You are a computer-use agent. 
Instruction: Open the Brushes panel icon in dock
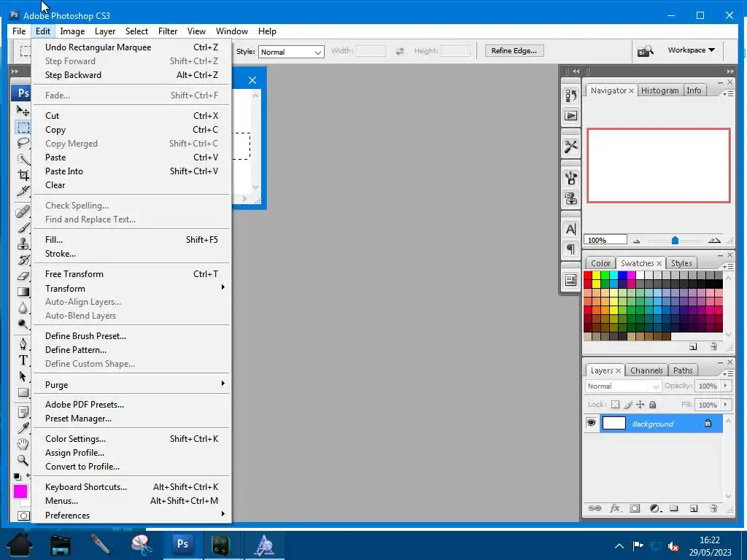(x=570, y=178)
